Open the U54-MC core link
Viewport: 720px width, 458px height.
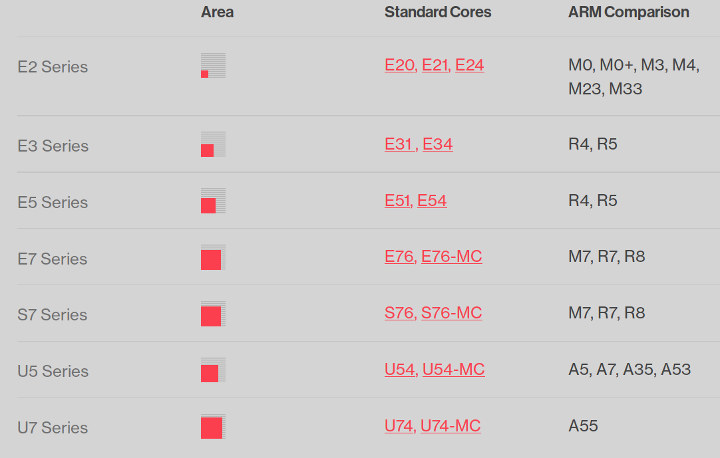pyautogui.click(x=453, y=369)
